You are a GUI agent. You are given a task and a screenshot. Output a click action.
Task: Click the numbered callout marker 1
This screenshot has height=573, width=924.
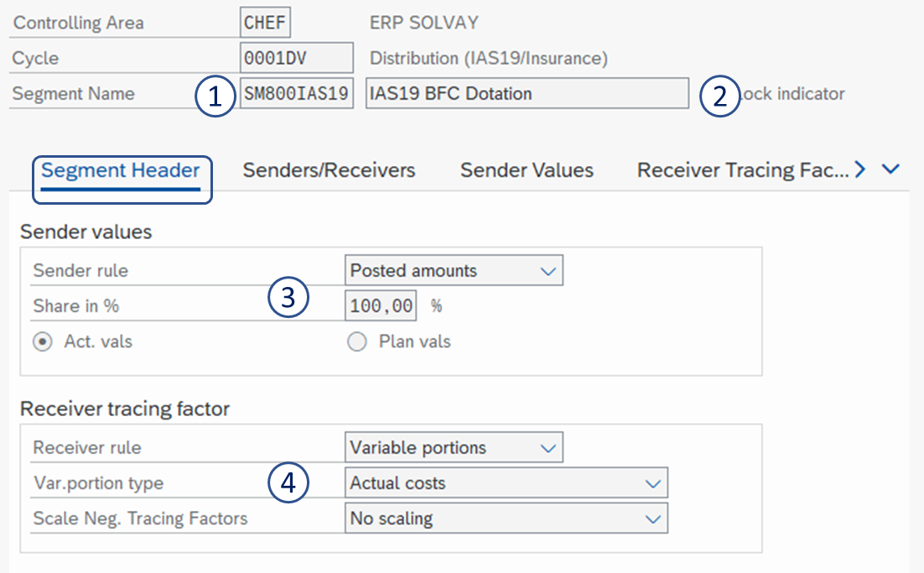click(x=215, y=96)
